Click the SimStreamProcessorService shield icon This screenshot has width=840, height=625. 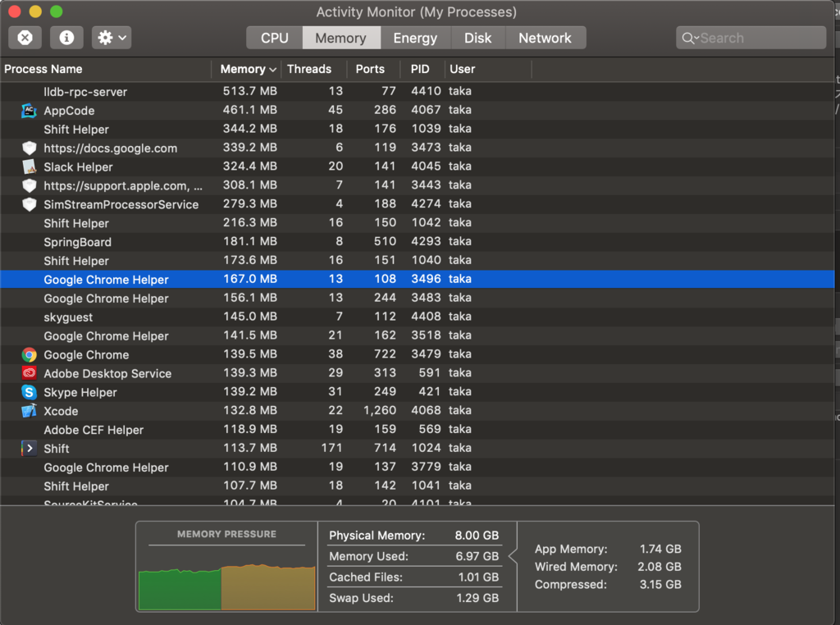coord(29,204)
